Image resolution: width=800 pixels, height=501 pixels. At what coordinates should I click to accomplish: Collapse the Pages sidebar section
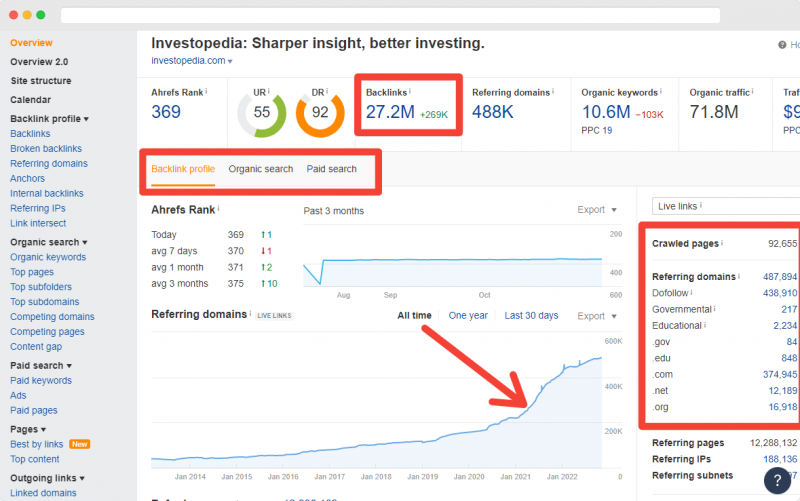(x=28, y=429)
